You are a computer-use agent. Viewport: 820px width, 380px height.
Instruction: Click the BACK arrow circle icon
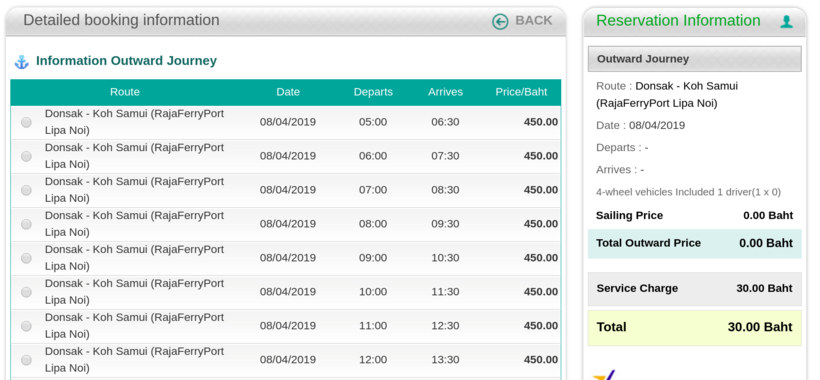[500, 21]
